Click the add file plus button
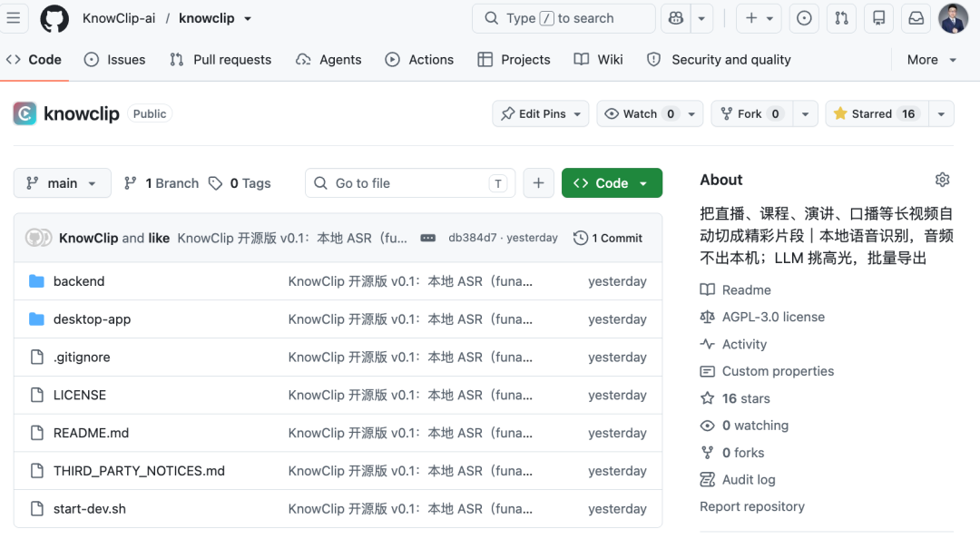 tap(538, 183)
